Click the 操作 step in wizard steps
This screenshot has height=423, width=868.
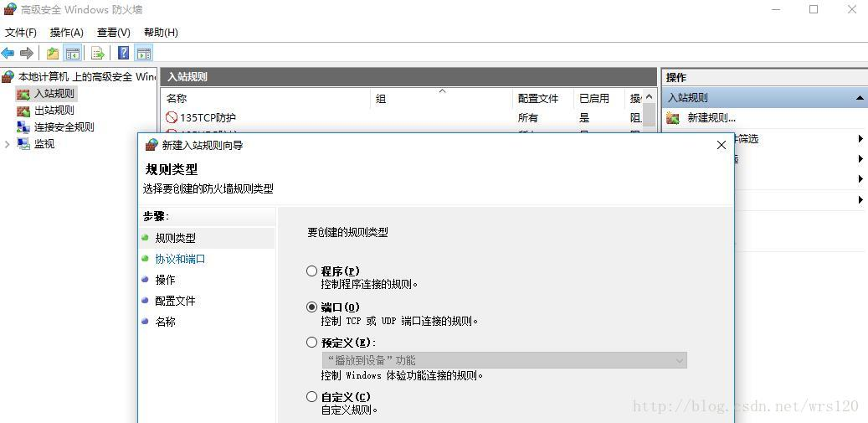coord(165,280)
